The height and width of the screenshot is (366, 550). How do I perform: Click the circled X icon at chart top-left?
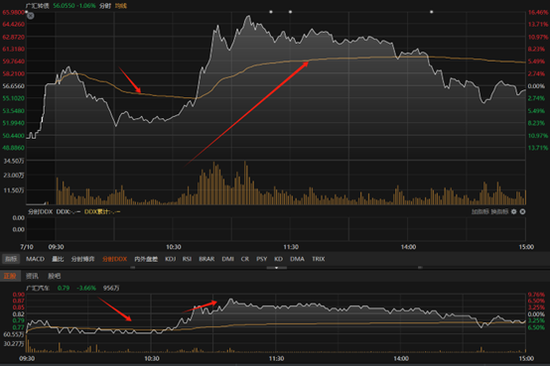[x=31, y=16]
